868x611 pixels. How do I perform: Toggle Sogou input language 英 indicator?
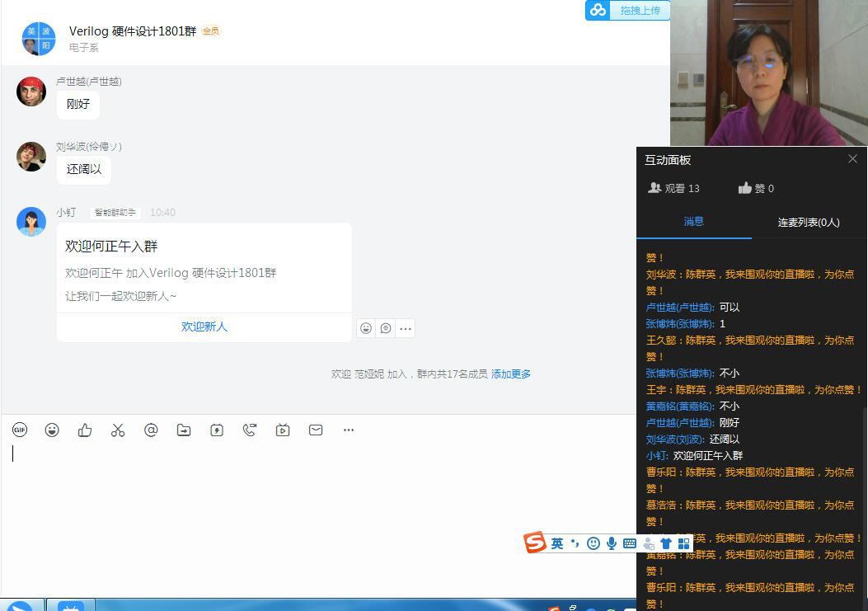coord(557,543)
